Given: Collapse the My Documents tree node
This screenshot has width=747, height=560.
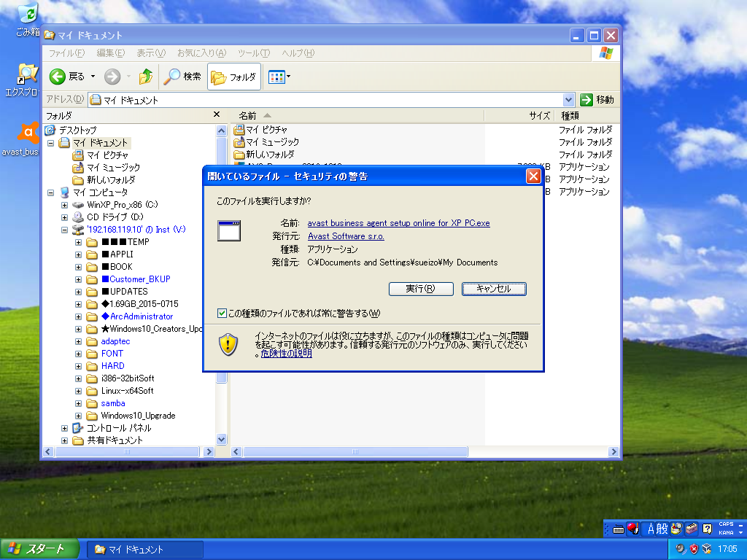Looking at the screenshot, I should pos(50,143).
